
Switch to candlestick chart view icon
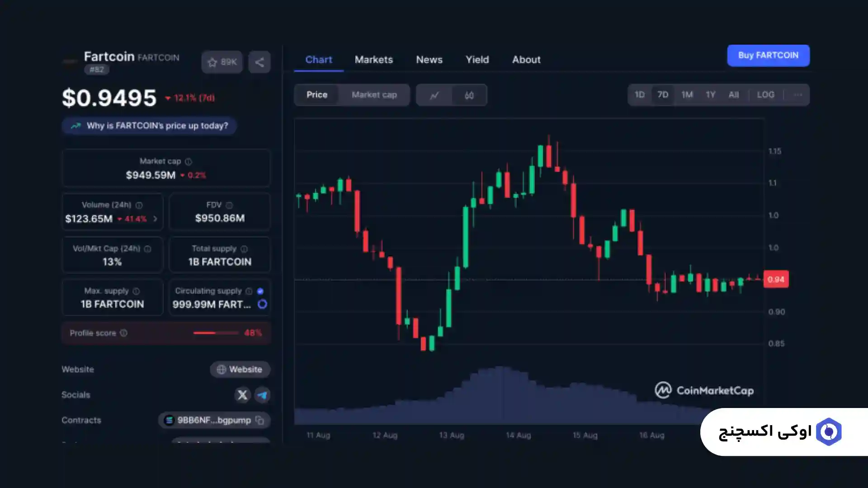pos(469,95)
